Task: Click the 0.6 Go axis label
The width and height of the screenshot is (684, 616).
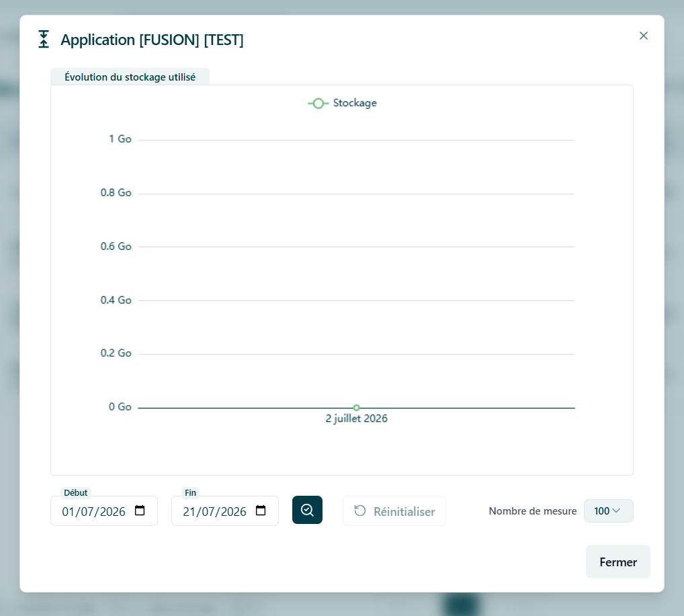Action: click(116, 247)
